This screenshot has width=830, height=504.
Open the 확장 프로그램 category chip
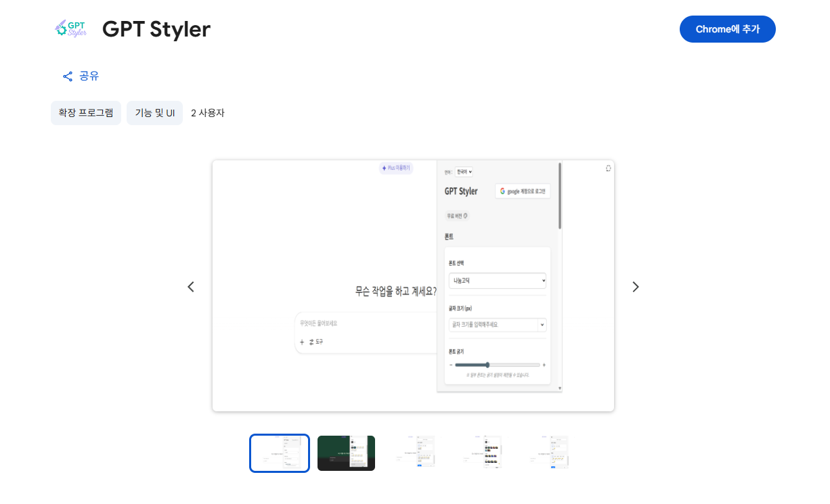pos(86,113)
